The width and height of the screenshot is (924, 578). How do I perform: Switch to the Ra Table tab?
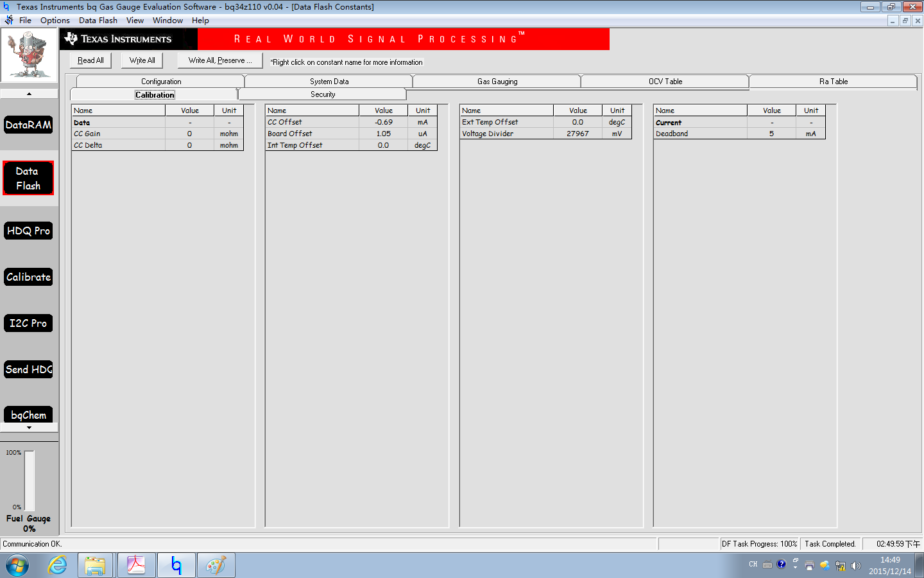(x=834, y=82)
